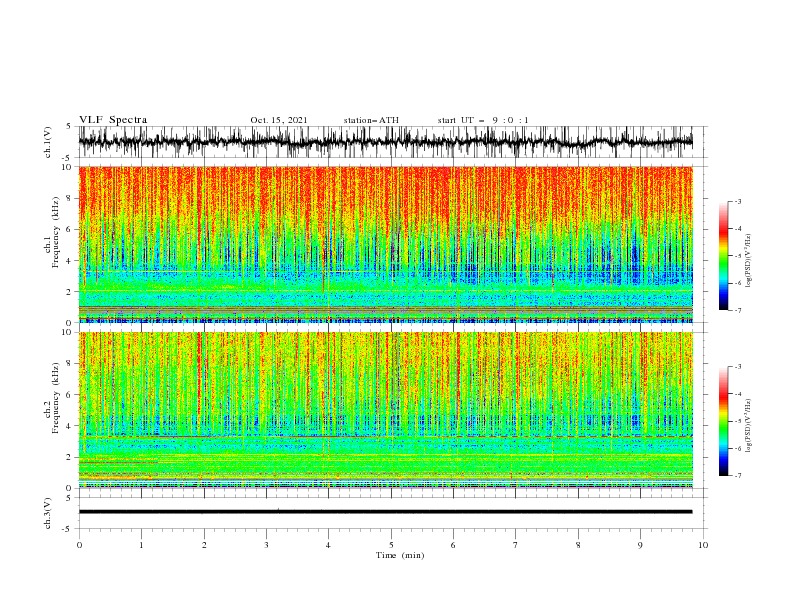
Task: Click time axis tick label "4"
Action: pyautogui.click(x=328, y=545)
